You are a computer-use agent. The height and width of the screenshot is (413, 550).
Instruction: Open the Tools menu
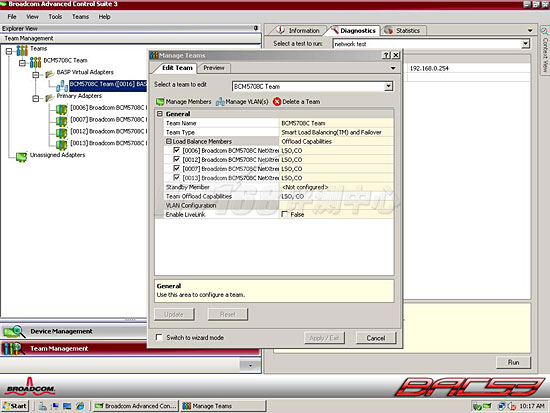55,16
